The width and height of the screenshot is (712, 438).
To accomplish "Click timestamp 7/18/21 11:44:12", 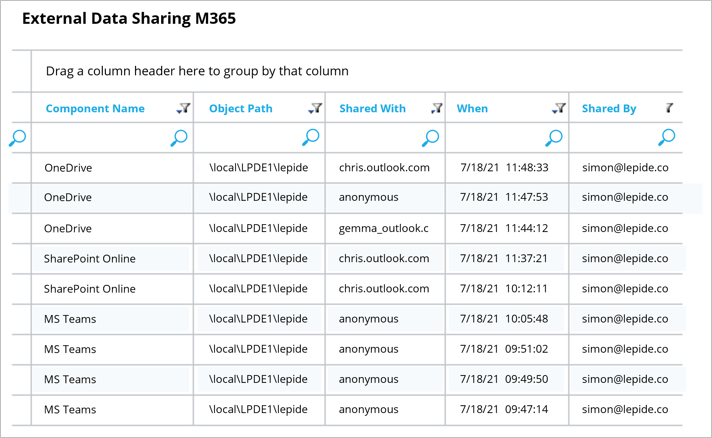I will 504,228.
